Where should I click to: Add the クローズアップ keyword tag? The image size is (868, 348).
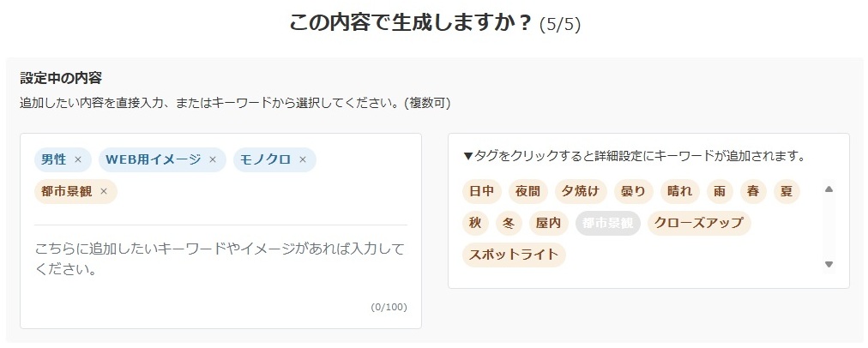pyautogui.click(x=699, y=223)
